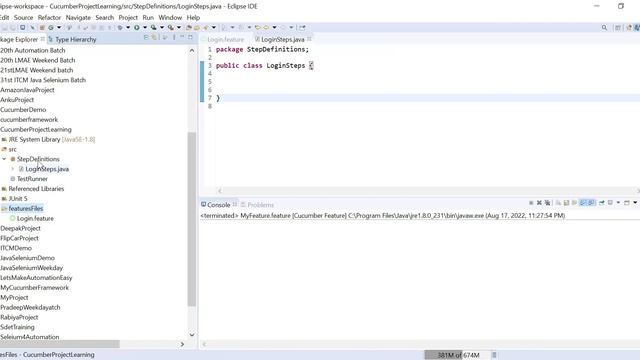640x360 pixels.
Task: Open the Open Console dropdown arrow
Action: [635, 203]
